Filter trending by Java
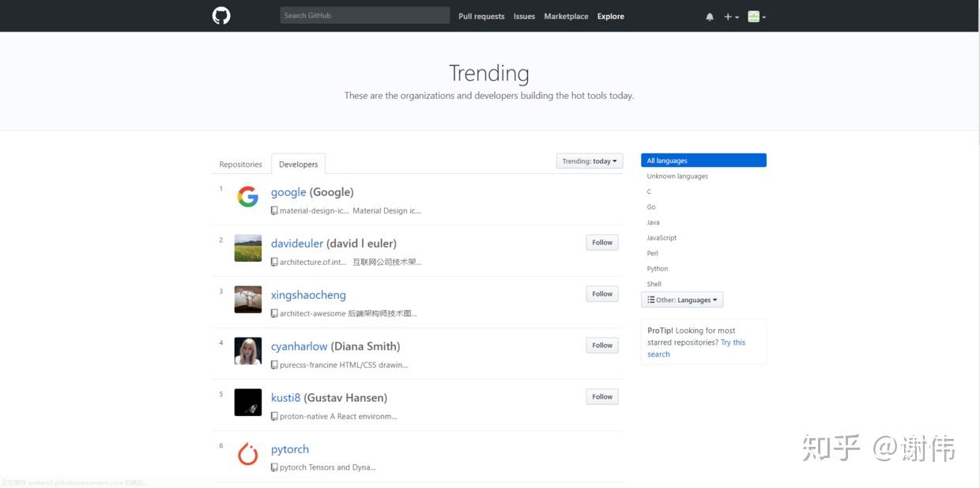Screen dimensions: 980x488 point(653,223)
